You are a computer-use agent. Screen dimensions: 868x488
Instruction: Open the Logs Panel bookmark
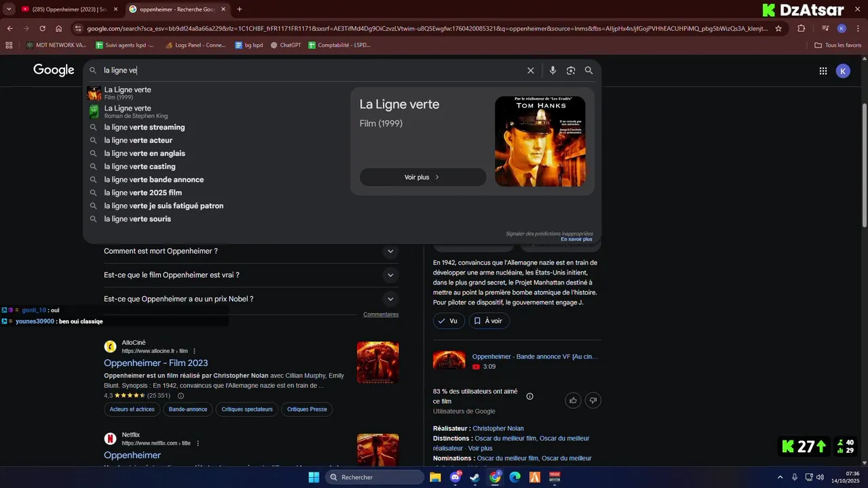click(x=195, y=45)
